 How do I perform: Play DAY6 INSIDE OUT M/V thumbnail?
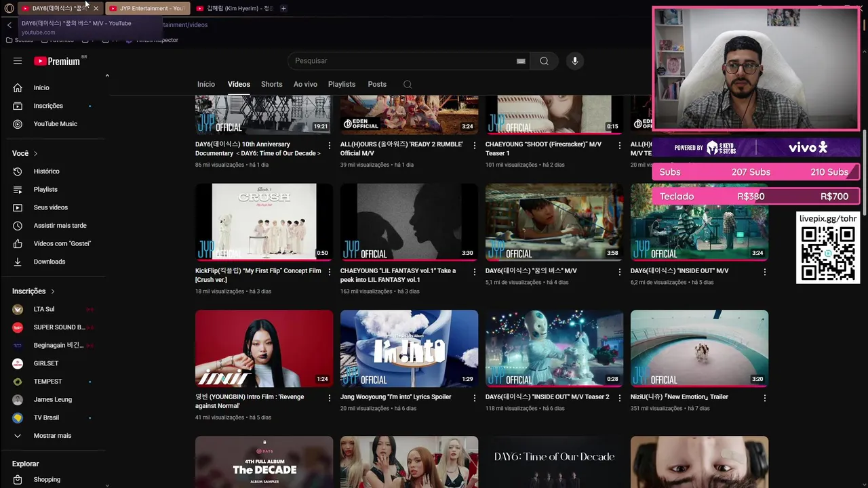[x=699, y=222]
